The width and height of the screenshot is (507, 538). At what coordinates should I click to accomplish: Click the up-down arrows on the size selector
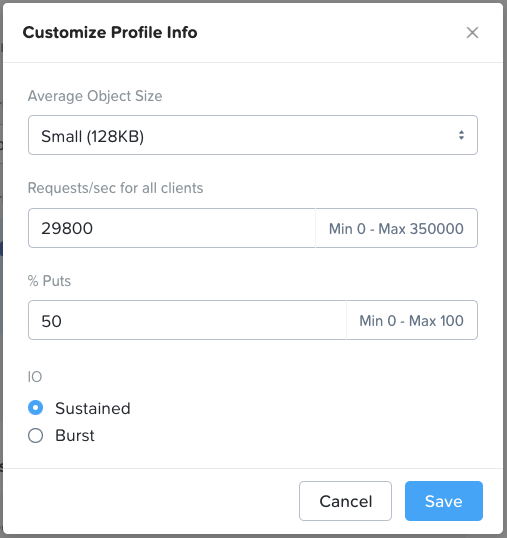(x=461, y=135)
